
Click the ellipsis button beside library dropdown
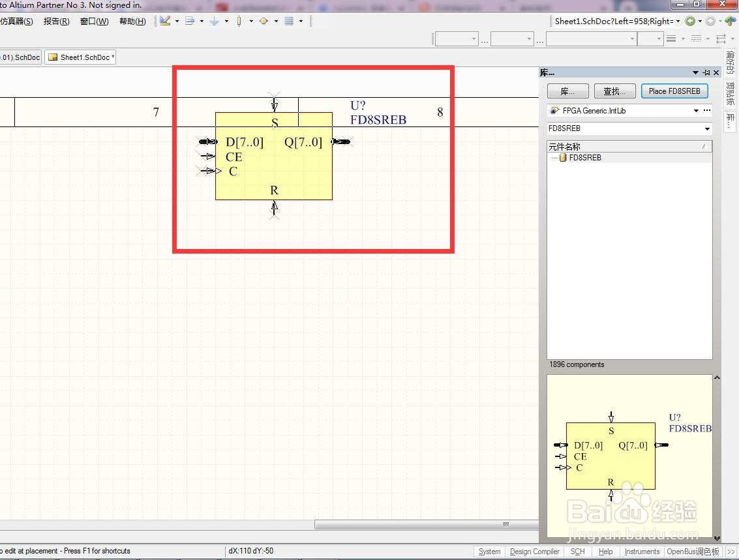click(706, 110)
